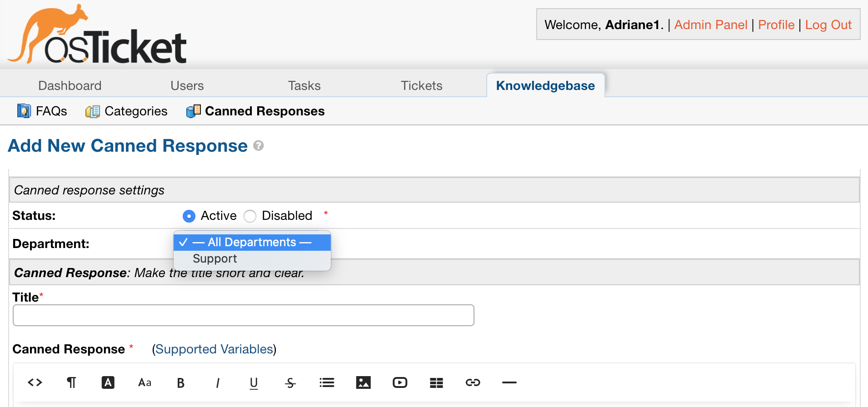The width and height of the screenshot is (868, 407).
Task: Open the font size dropdown
Action: [145, 382]
